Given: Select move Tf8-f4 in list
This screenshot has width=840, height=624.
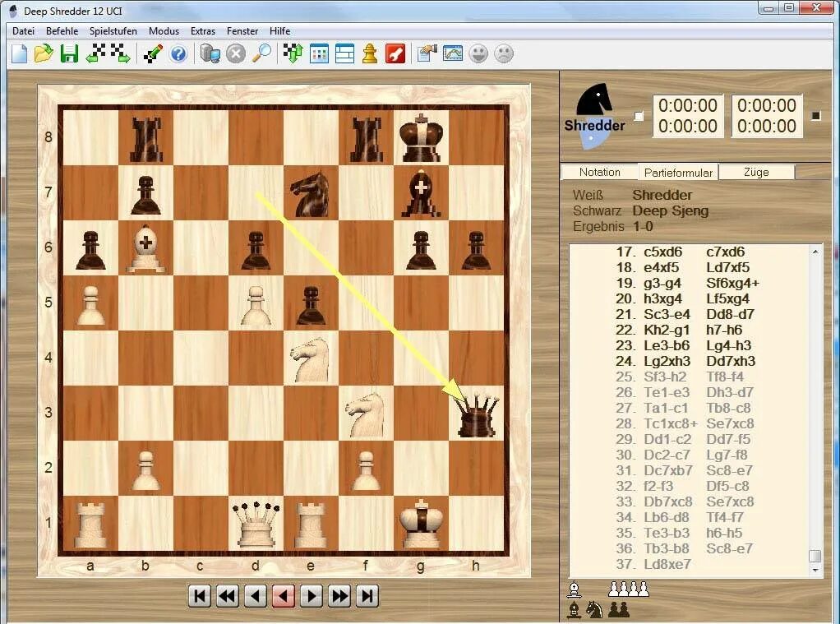Looking at the screenshot, I should (725, 377).
